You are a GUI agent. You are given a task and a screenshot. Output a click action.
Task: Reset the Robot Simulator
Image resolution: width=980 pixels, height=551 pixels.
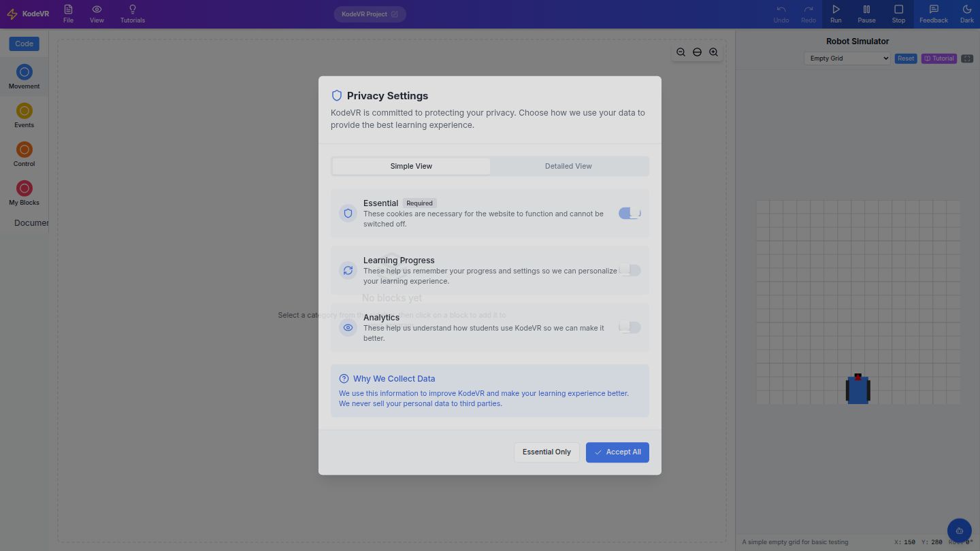906,59
